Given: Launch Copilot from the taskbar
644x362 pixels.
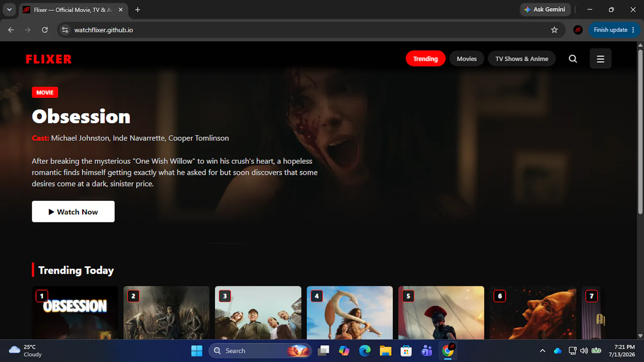Looking at the screenshot, I should pyautogui.click(x=344, y=351).
